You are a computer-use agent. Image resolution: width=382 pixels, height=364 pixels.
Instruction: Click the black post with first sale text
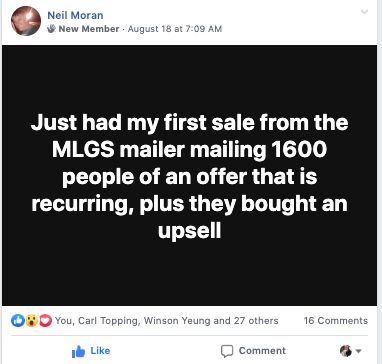pos(189,176)
